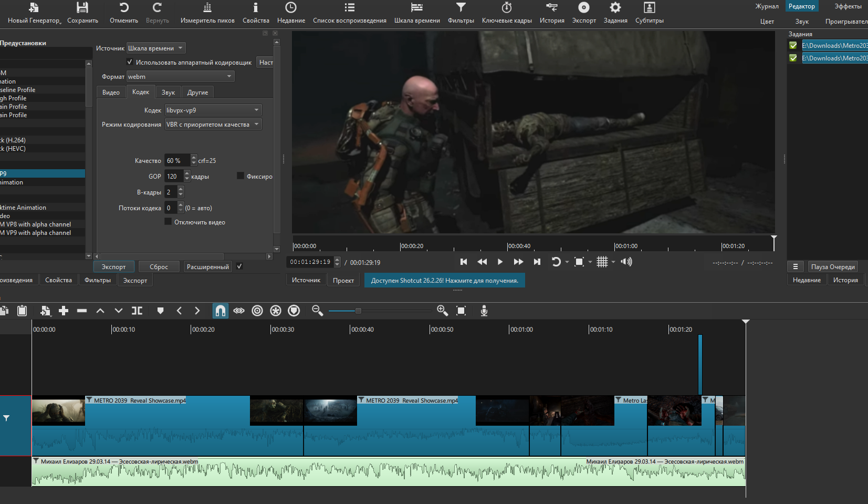Image resolution: width=868 pixels, height=504 pixels.
Task: Open the Формат webm dropdown
Action: [x=180, y=77]
